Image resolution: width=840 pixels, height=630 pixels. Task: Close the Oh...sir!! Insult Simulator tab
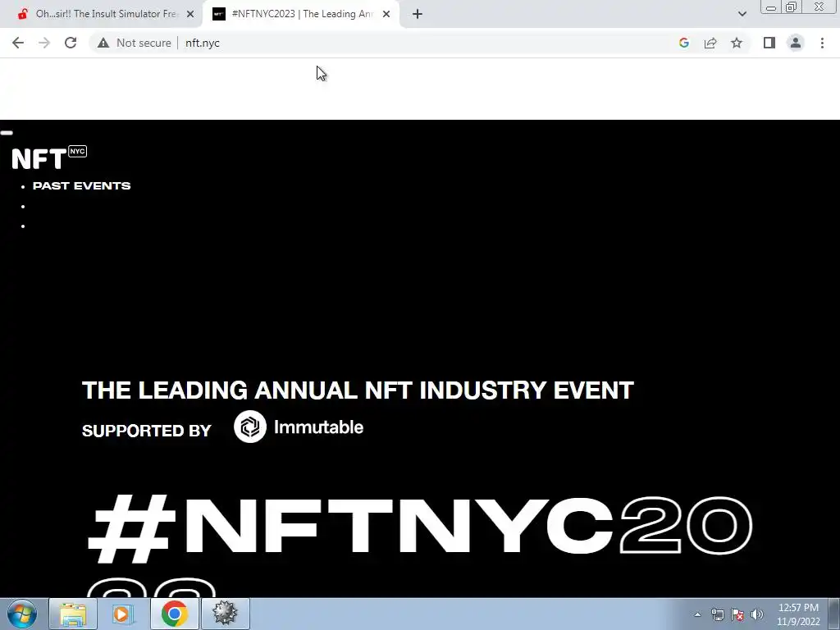[190, 14]
